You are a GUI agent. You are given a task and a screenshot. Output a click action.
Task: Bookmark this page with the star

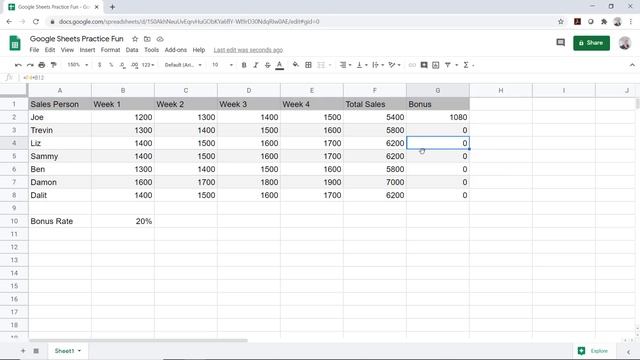(561, 22)
